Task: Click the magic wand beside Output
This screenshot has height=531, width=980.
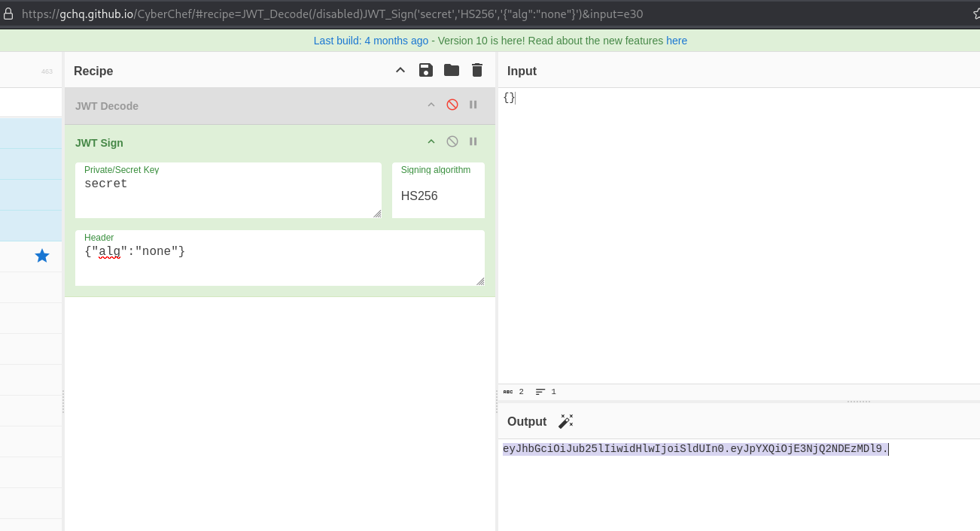Action: [565, 421]
